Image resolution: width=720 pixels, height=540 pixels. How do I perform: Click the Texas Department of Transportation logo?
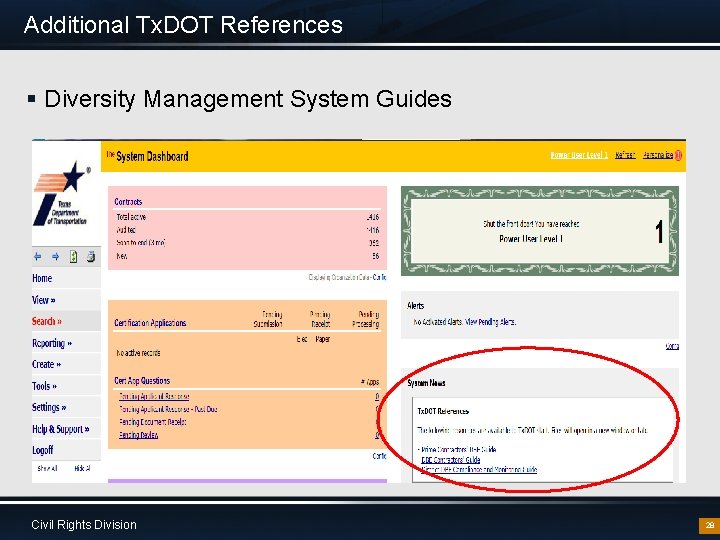pos(62,194)
